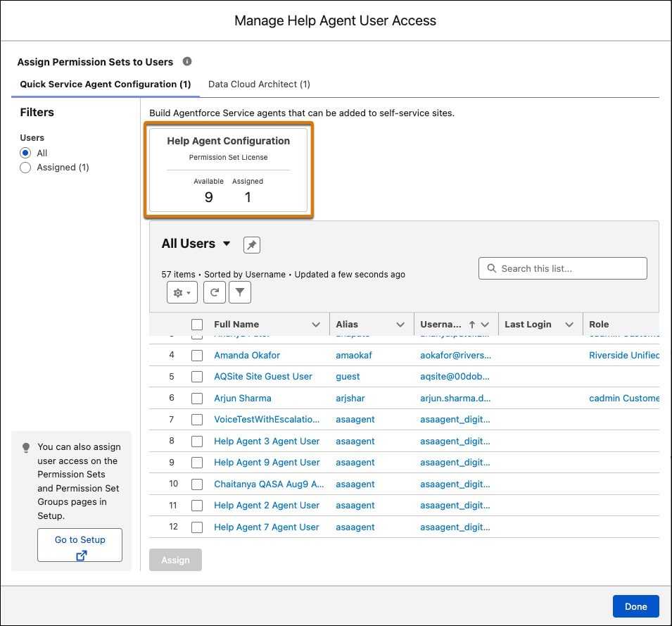The image size is (672, 626).
Task: Click the lightbulb tip icon
Action: click(x=26, y=448)
